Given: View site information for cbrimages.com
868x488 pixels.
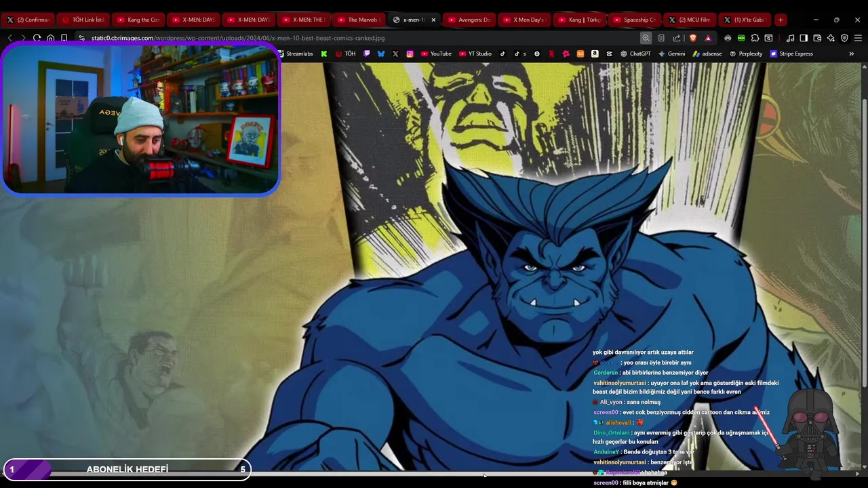Looking at the screenshot, I should [x=81, y=38].
